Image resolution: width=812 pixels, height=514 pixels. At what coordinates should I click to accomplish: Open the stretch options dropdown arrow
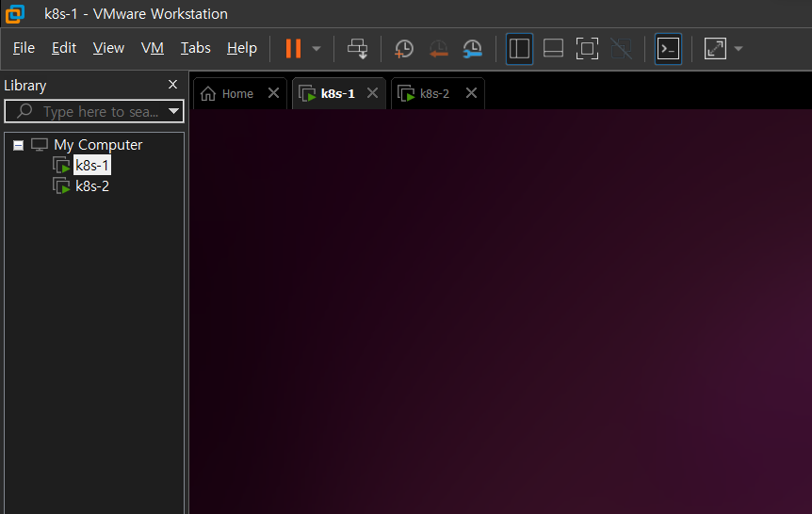739,49
